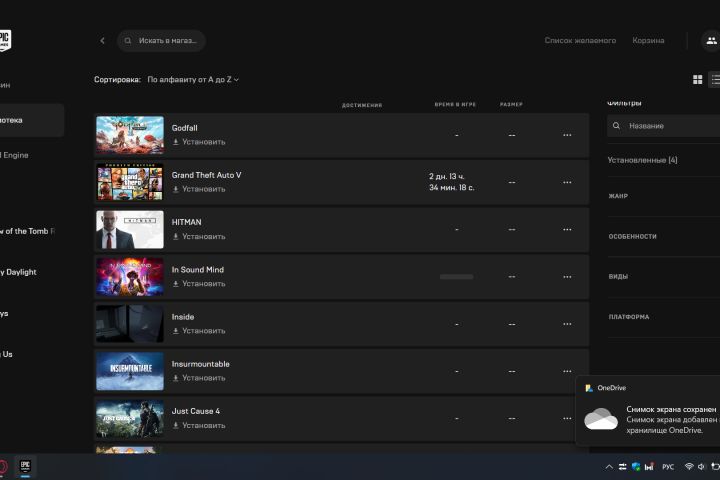
Task: Open the Список желаемого wishlist link
Action: tap(580, 40)
